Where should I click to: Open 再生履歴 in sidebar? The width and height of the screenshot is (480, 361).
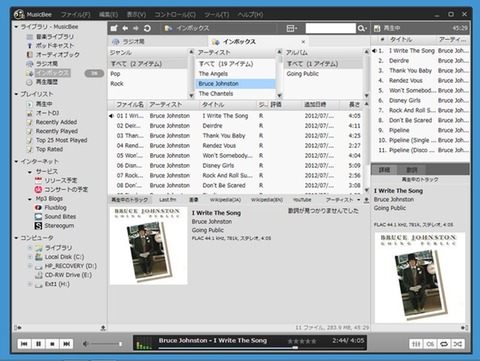point(47,82)
